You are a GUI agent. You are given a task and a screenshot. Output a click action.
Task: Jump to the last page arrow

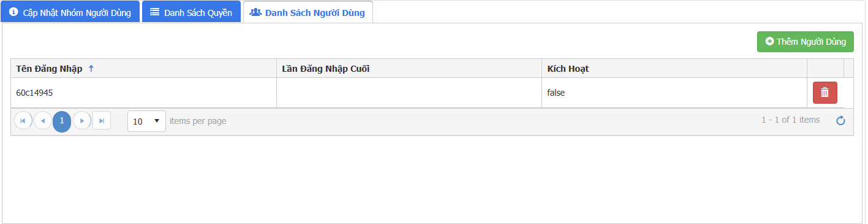coord(102,121)
